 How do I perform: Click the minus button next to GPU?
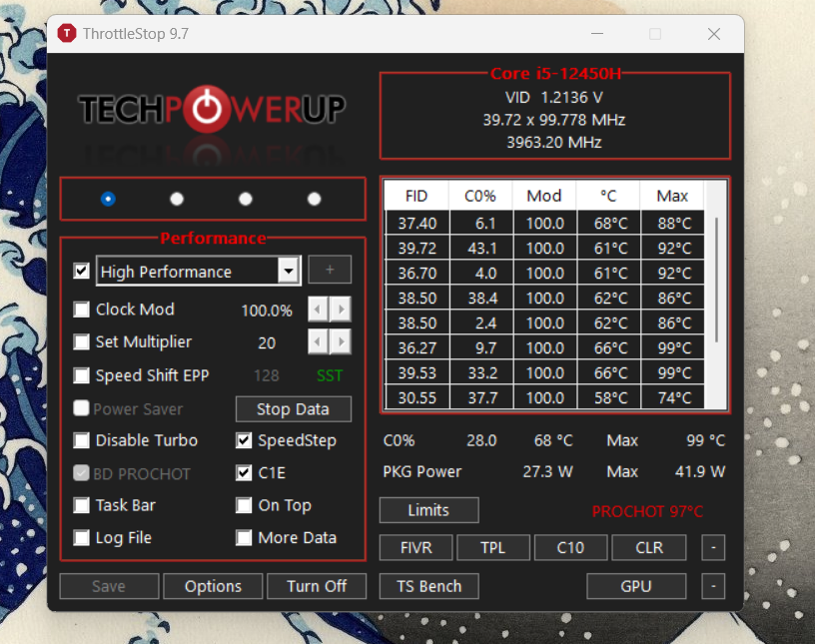point(713,586)
